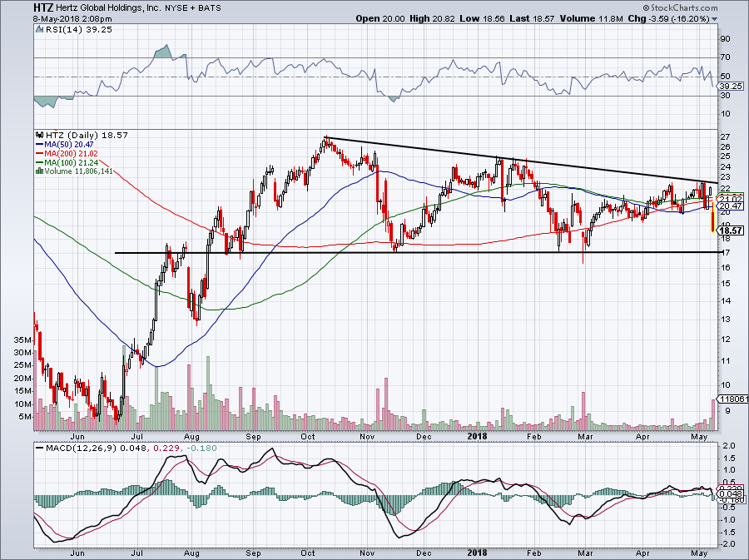This screenshot has width=749, height=560.
Task: Click the red 21.02 price axis tag
Action: (731, 199)
